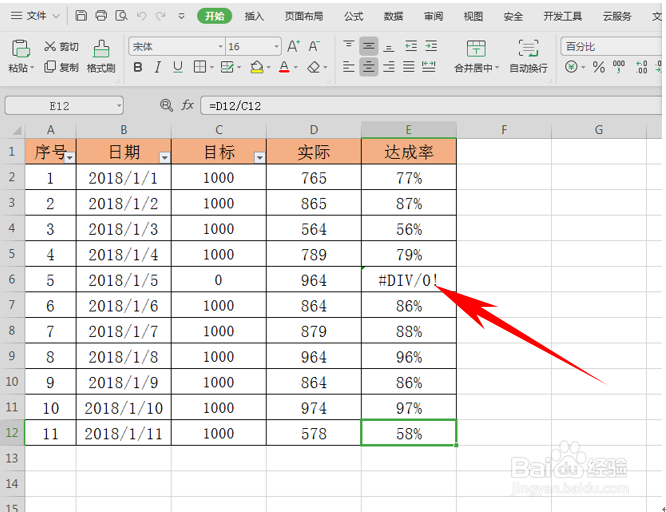Open the quick access toolbar customize arrow

(x=181, y=16)
